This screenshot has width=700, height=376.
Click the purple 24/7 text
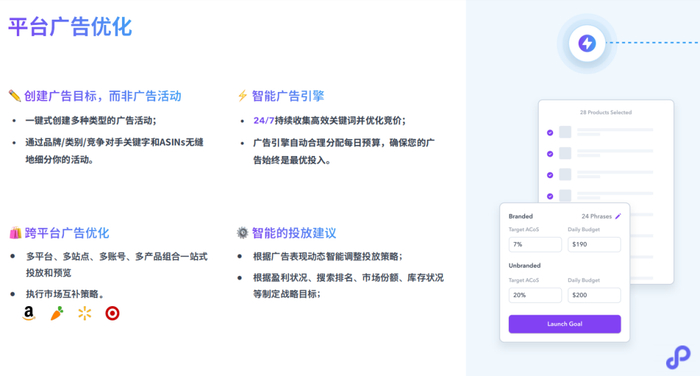click(264, 121)
